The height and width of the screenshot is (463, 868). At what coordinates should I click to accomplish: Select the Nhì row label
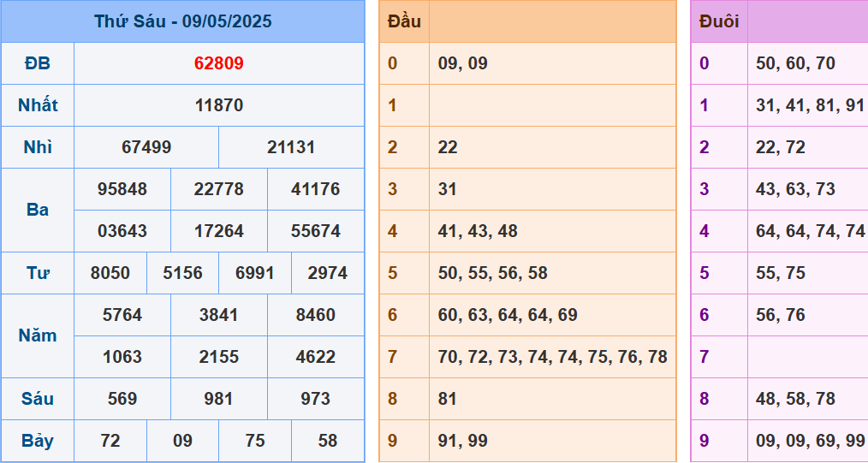point(38,148)
